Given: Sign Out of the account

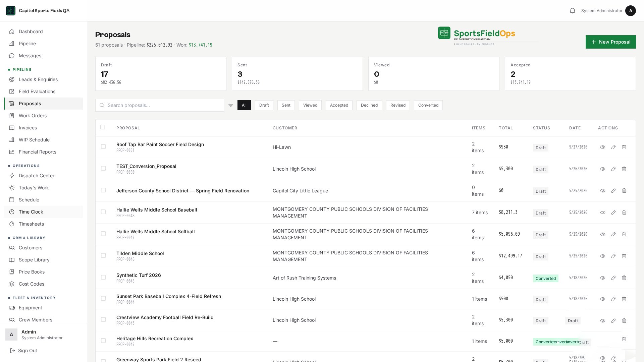Looking at the screenshot, I should click(23, 351).
